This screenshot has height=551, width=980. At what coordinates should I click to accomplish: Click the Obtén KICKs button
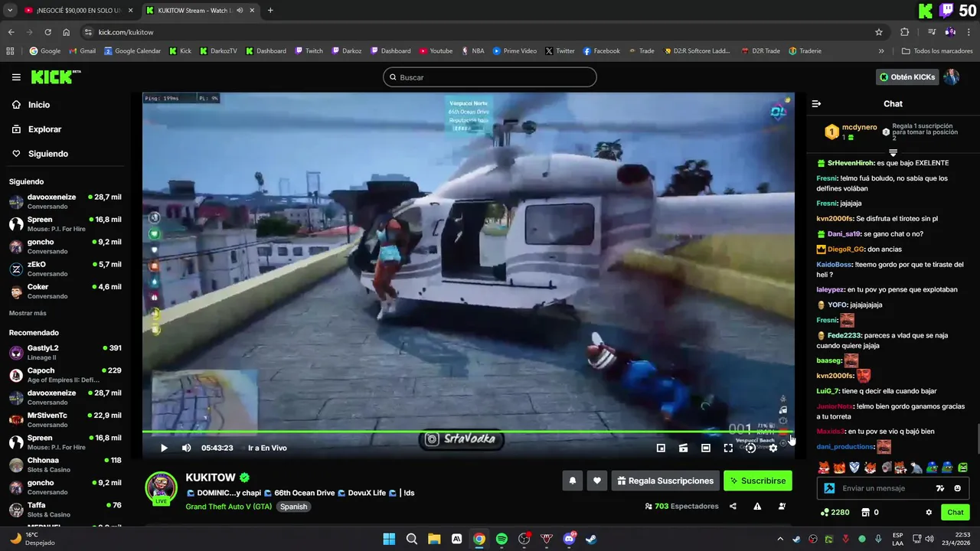click(907, 77)
